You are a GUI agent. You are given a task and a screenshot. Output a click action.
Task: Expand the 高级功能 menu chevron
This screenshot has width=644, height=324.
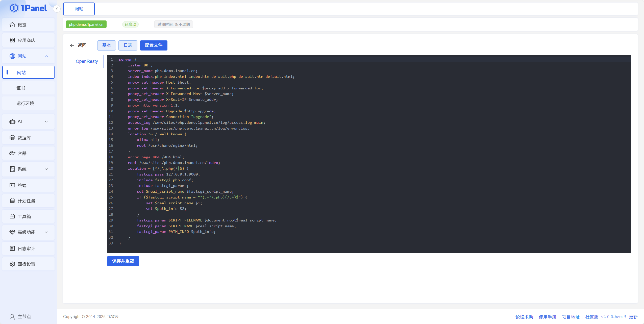(46, 232)
